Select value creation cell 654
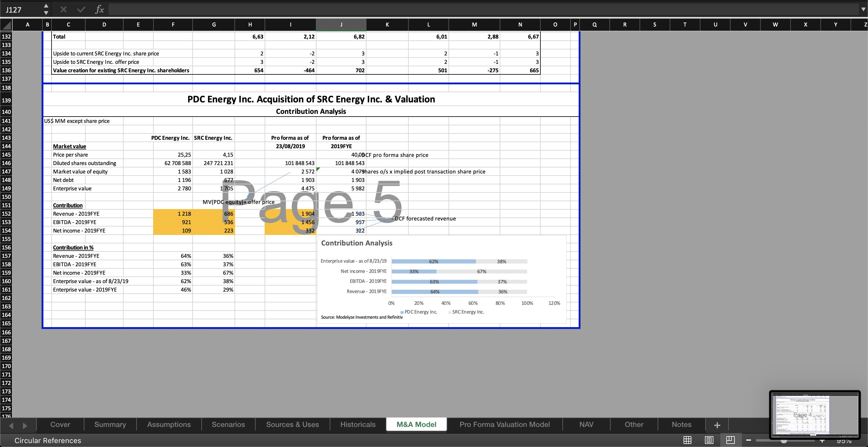868x447 pixels. 250,70
